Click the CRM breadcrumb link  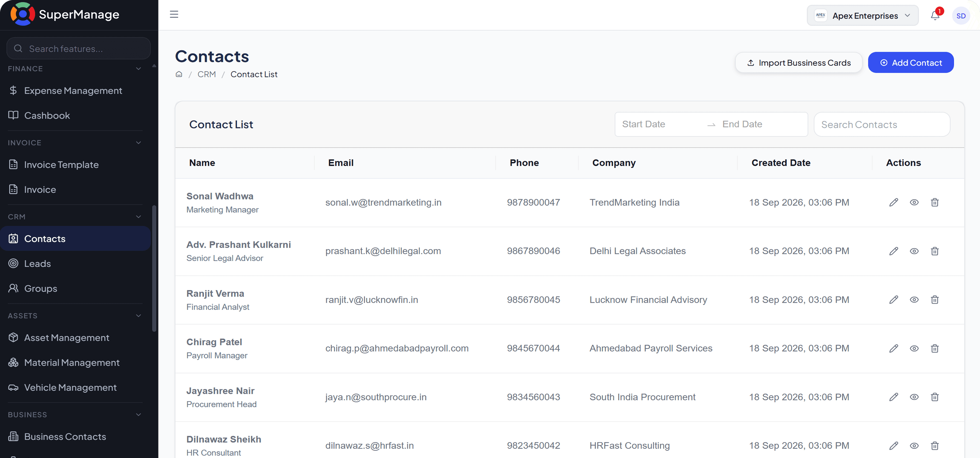(206, 74)
